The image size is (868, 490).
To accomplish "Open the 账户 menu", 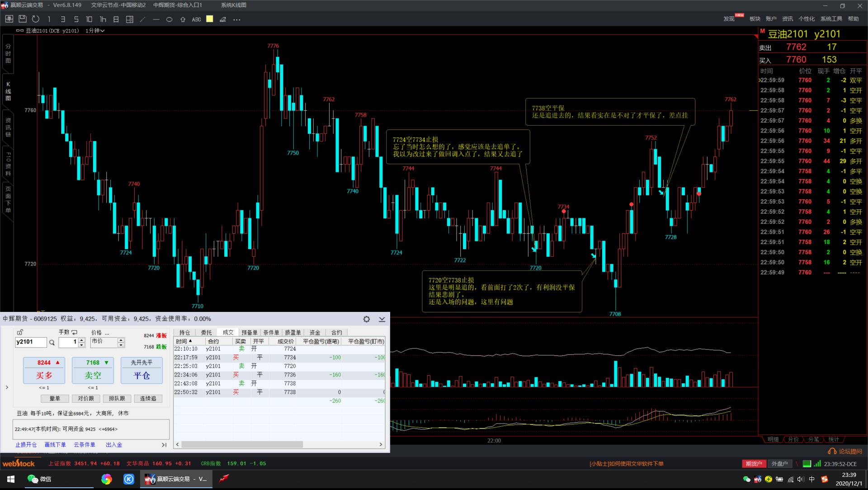I will tap(771, 19).
